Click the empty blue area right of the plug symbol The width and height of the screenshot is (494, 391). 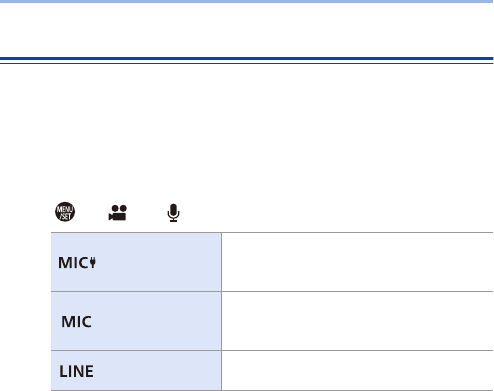pos(158,262)
